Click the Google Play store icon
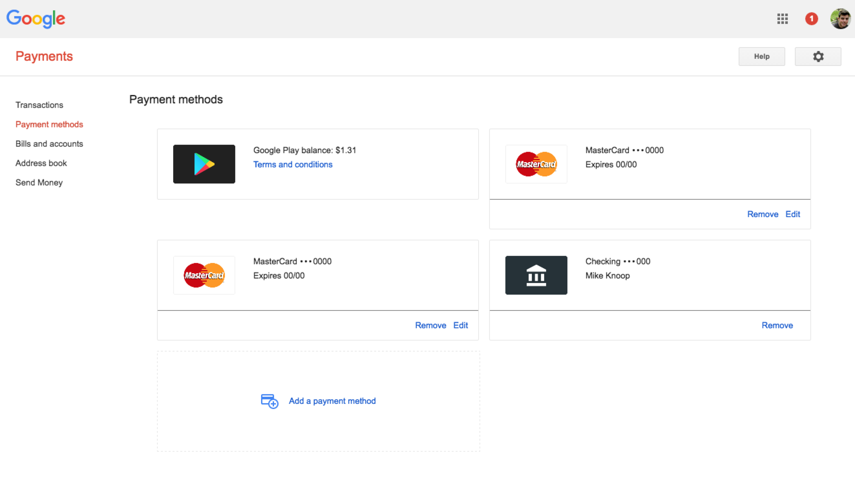 click(204, 164)
